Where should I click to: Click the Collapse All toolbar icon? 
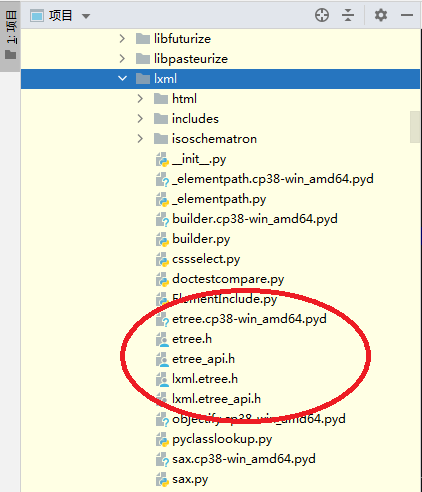(x=348, y=15)
